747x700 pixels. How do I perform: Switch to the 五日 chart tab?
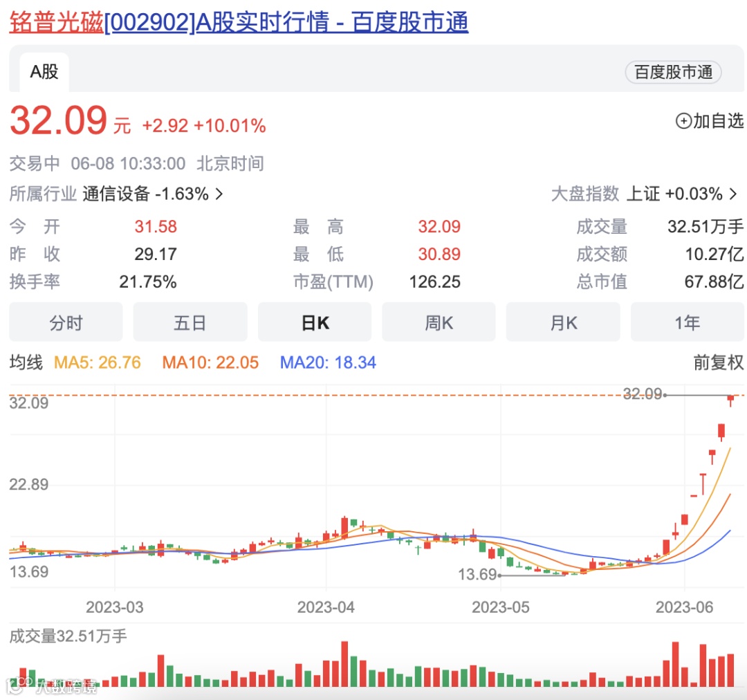(x=190, y=322)
